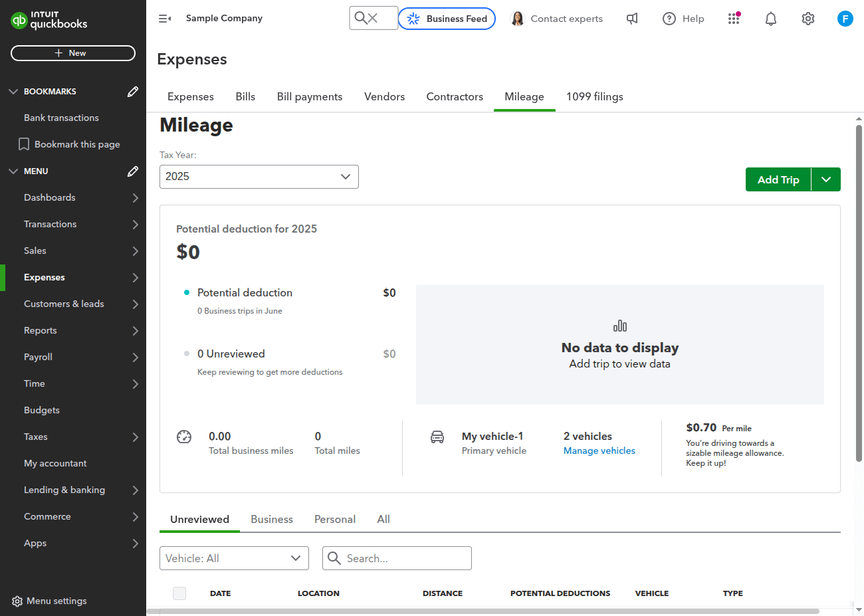Click the Contact experts avatar
864x616 pixels.
click(x=518, y=19)
